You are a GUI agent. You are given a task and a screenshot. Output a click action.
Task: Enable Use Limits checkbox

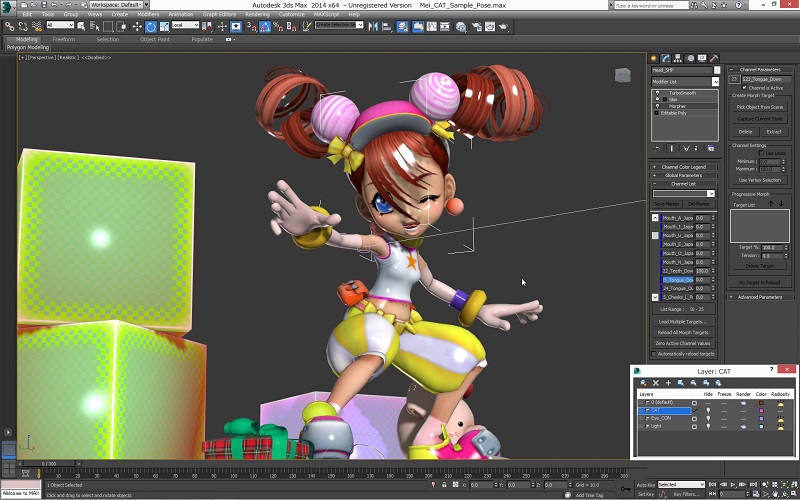click(x=761, y=153)
